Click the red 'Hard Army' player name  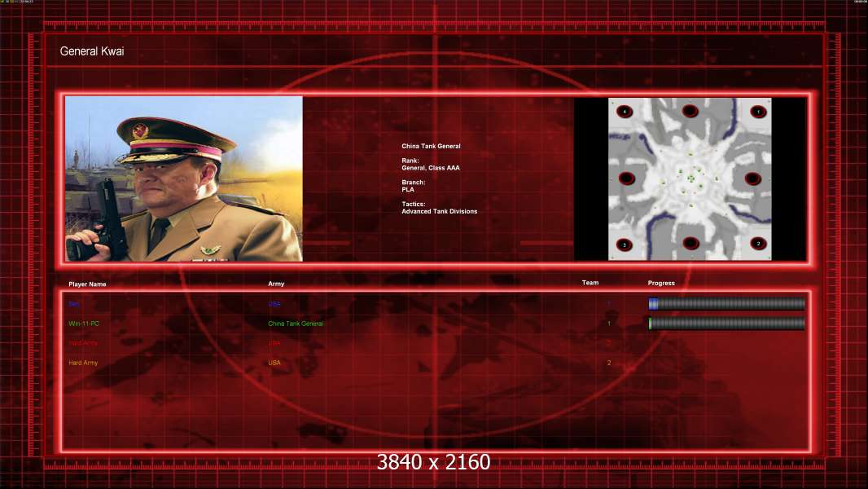[x=83, y=343]
